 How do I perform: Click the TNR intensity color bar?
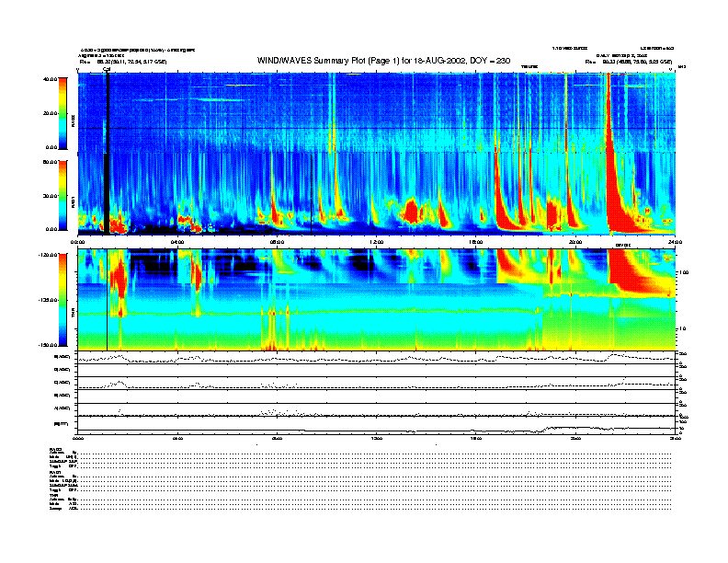pyautogui.click(x=63, y=300)
